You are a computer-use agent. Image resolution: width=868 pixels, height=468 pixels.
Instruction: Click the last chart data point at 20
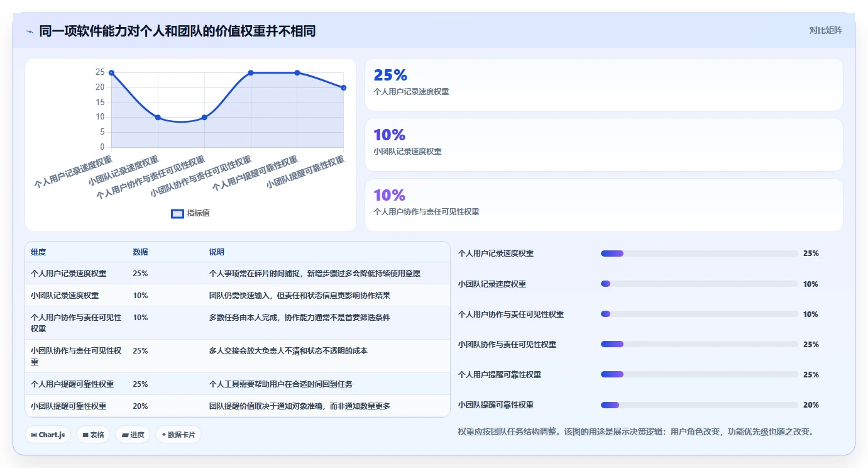[x=343, y=87]
